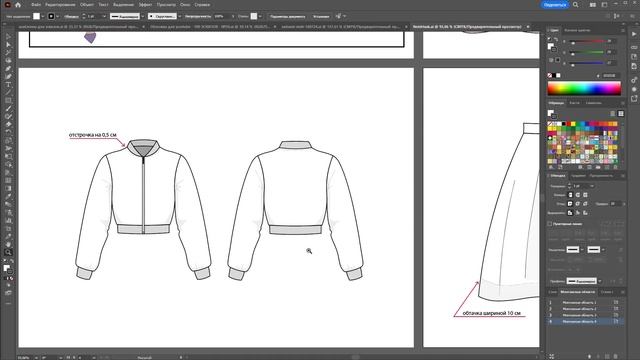Switch to the Прозрачность tab
Viewport: 640px width, 360px height.
(601, 176)
